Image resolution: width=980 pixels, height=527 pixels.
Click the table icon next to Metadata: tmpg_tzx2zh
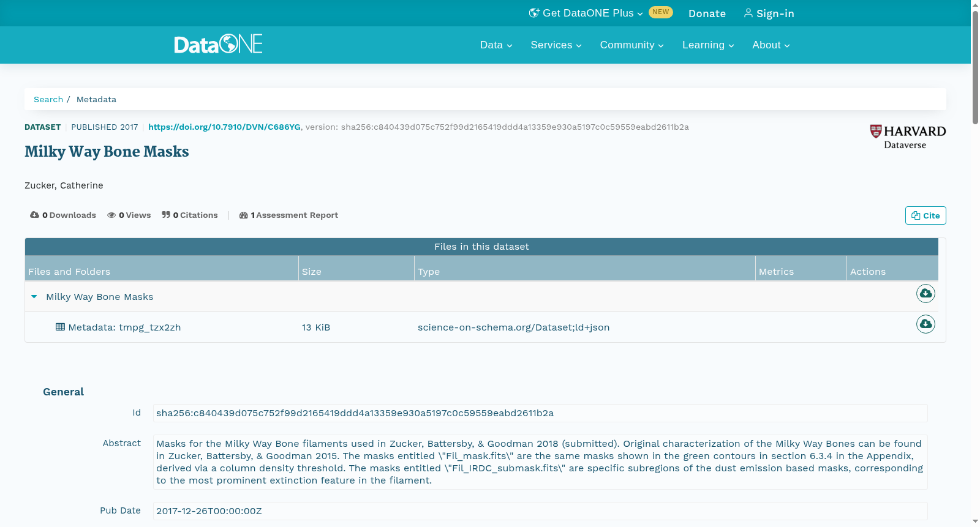pos(60,327)
